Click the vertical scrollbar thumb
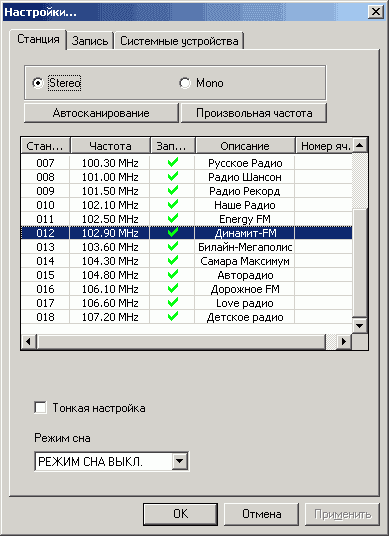The height and width of the screenshot is (536, 389). coord(360,263)
